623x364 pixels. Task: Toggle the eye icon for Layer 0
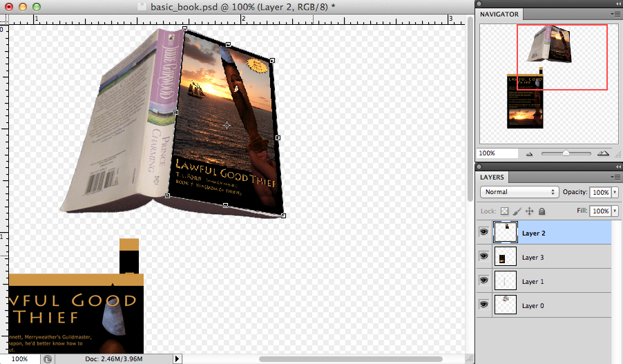click(x=483, y=305)
